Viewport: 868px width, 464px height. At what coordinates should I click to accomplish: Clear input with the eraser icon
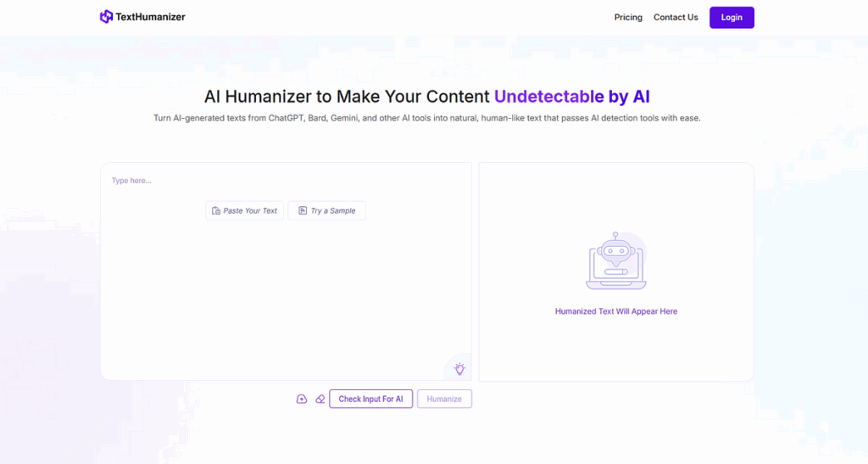320,399
